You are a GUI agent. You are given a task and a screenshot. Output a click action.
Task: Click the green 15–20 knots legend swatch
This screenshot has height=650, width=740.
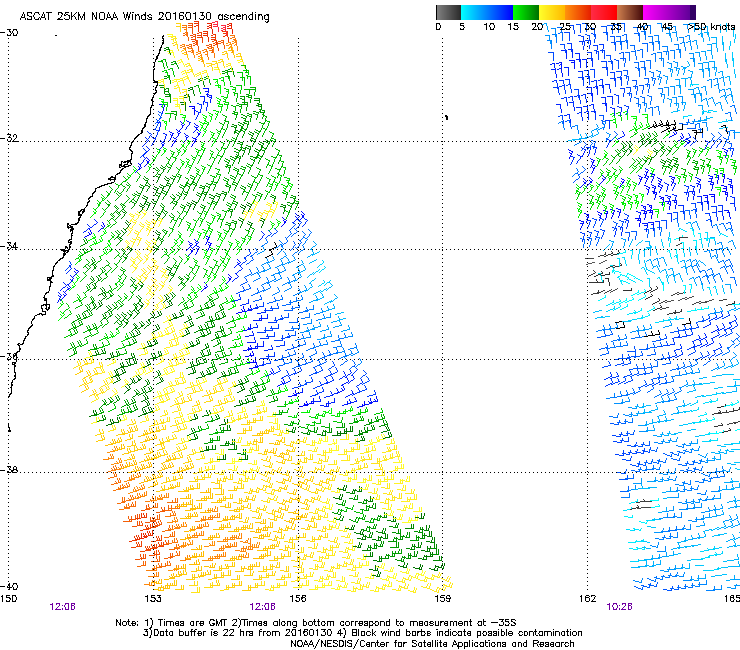click(x=526, y=12)
